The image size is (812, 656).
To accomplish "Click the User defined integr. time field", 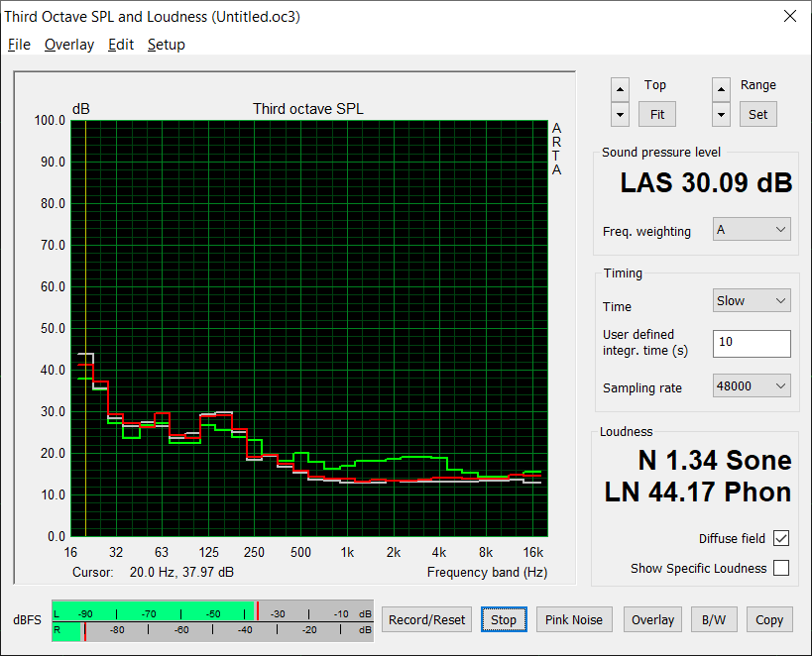I will [x=752, y=343].
